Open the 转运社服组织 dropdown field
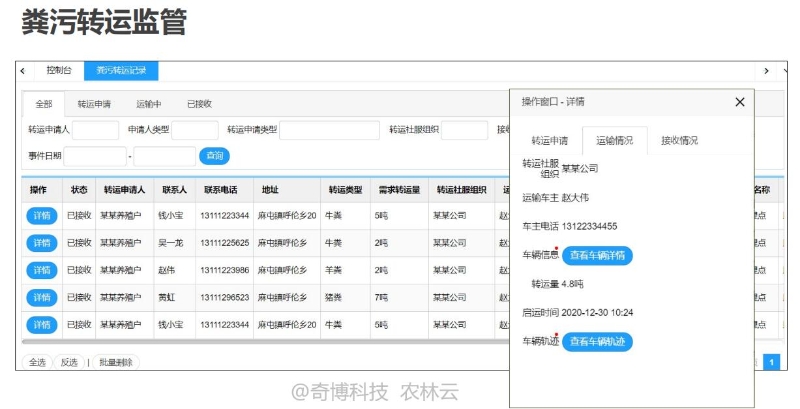Screen dimensions: 800x409 pos(464,130)
